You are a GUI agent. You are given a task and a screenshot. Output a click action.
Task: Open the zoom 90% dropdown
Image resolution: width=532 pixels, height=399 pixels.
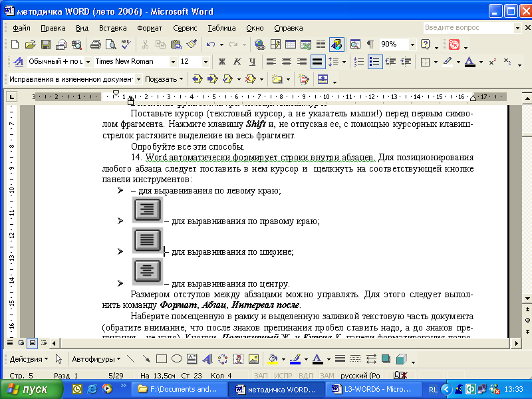tap(412, 45)
